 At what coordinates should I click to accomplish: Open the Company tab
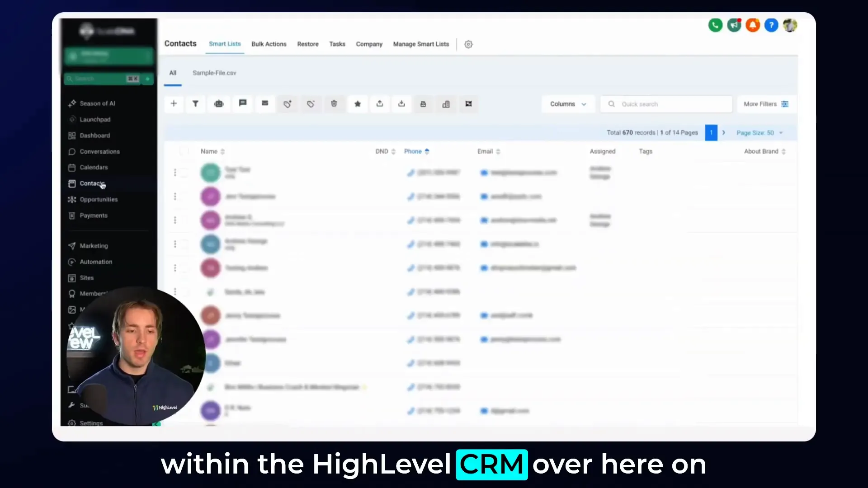(x=369, y=44)
